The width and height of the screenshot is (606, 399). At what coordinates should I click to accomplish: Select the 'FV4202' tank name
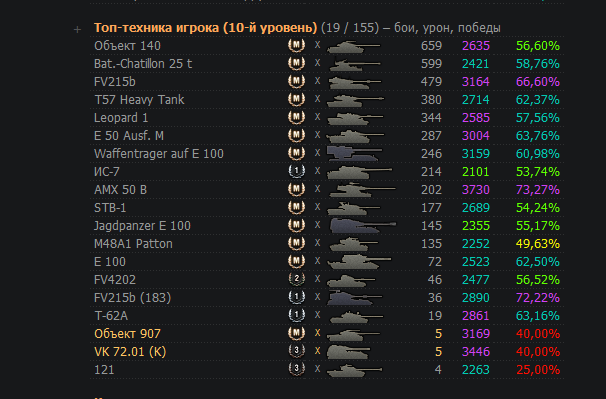(x=115, y=280)
